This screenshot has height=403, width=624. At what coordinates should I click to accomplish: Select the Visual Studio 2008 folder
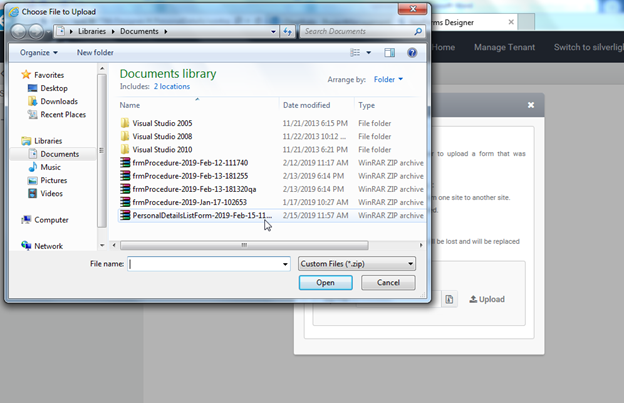click(162, 136)
